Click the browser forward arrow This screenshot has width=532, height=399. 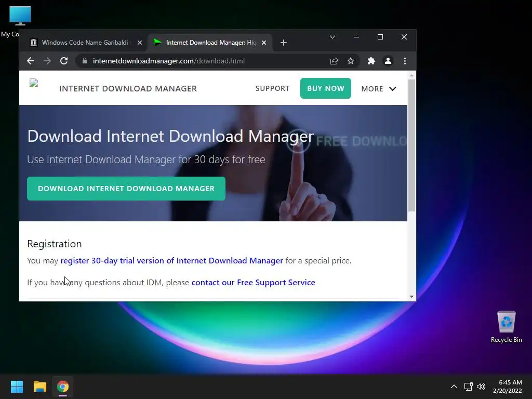[47, 61]
